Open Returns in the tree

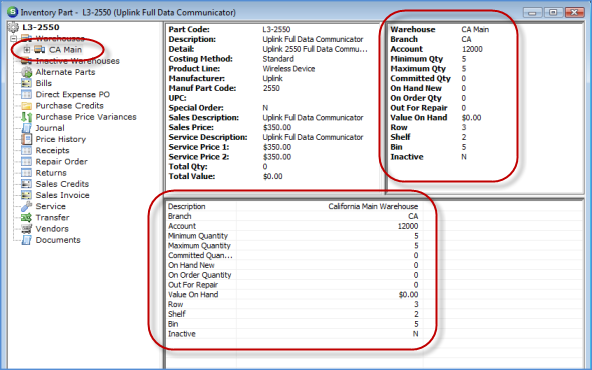51,173
